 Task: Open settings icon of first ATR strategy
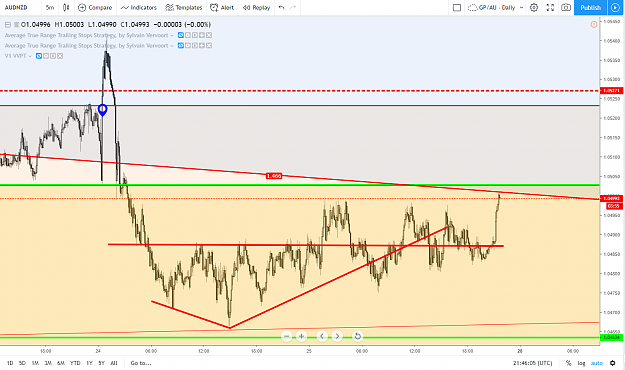188,35
